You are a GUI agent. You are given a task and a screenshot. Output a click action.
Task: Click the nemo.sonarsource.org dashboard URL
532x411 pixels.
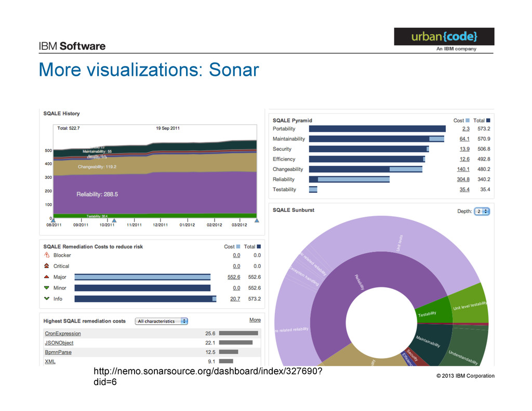[208, 376]
